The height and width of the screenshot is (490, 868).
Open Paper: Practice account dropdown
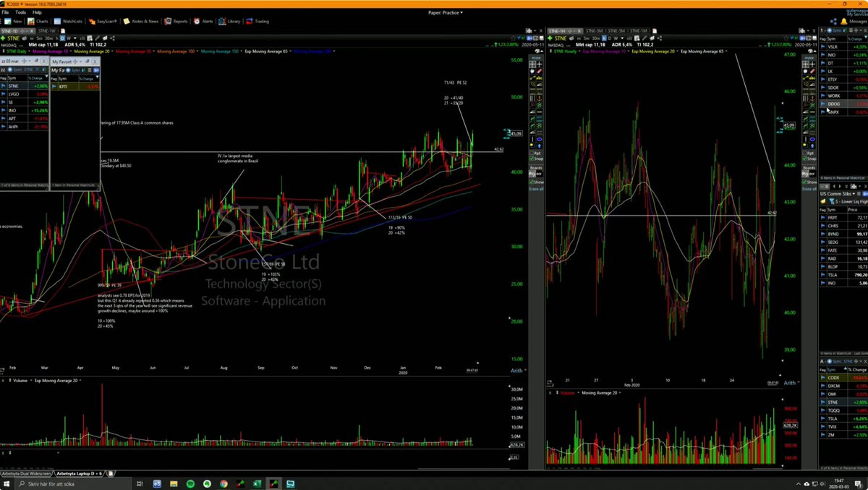pos(446,12)
